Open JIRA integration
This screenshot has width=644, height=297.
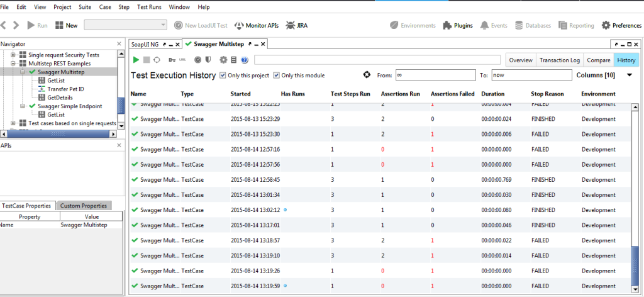(297, 25)
